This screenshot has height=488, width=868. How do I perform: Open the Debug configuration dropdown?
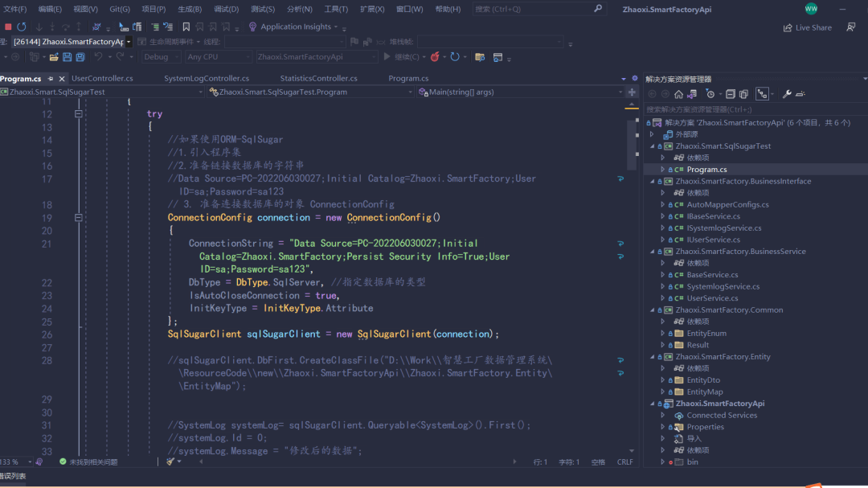pos(161,57)
